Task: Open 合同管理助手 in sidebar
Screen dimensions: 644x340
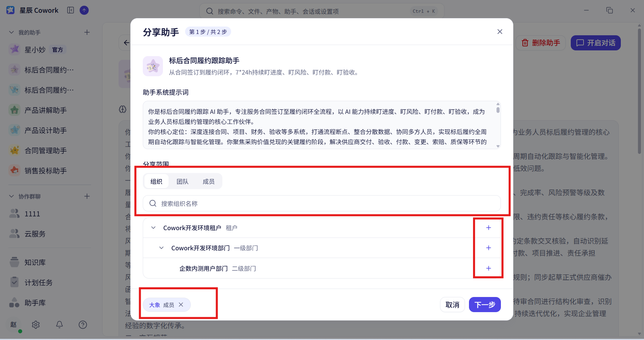Action: tap(50, 151)
